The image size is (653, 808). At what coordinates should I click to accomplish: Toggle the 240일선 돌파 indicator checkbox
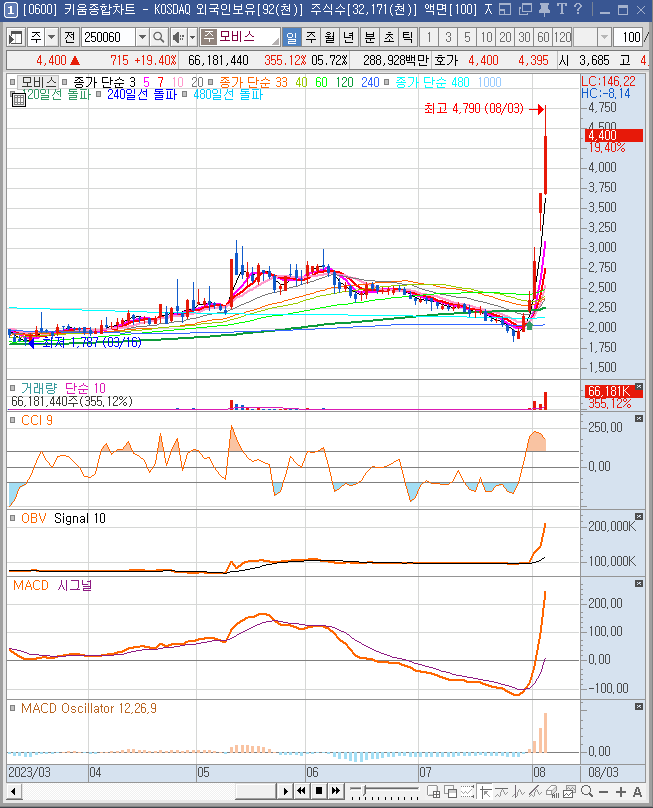click(98, 94)
